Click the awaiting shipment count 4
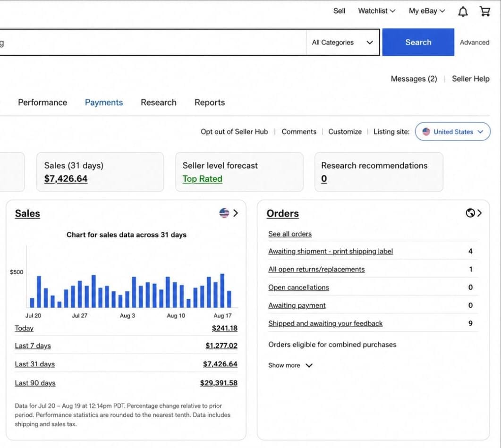Image resolution: width=501 pixels, height=448 pixels. tap(470, 252)
